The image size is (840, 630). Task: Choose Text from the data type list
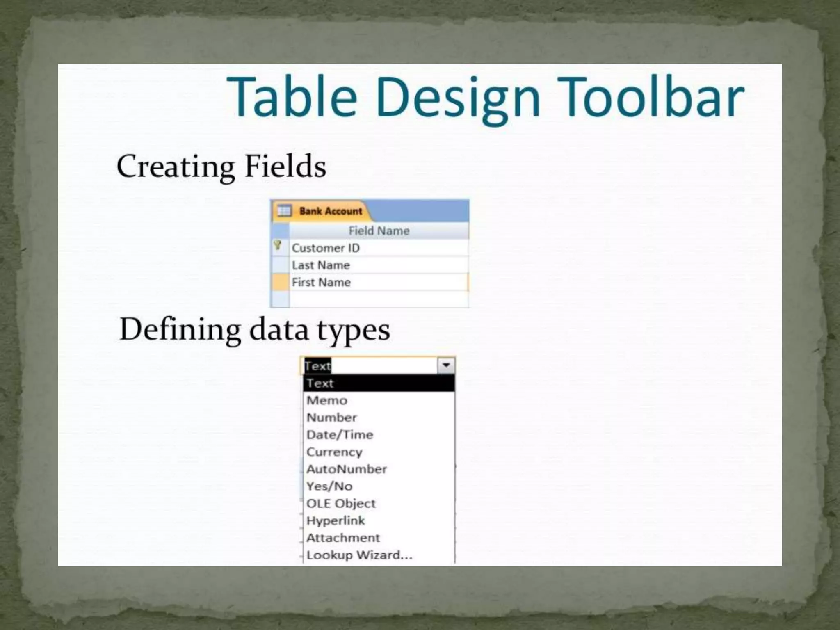[x=378, y=383]
